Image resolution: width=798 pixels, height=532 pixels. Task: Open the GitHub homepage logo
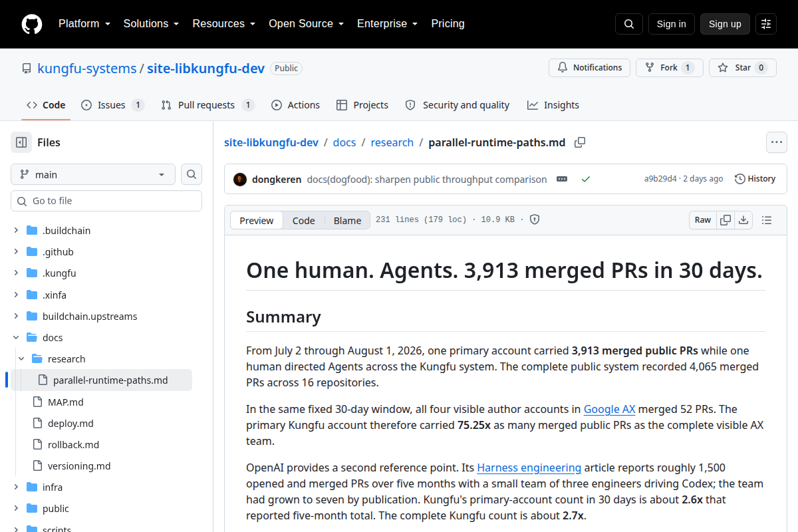(32, 24)
